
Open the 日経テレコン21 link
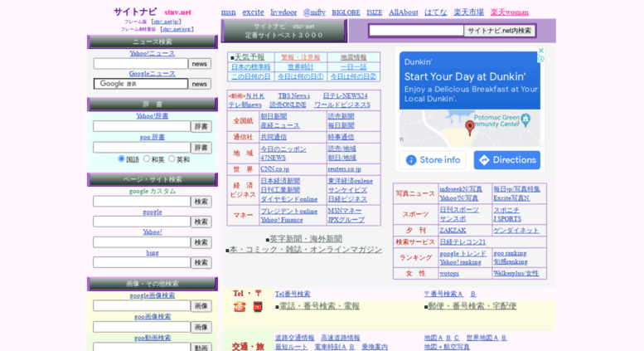click(462, 242)
